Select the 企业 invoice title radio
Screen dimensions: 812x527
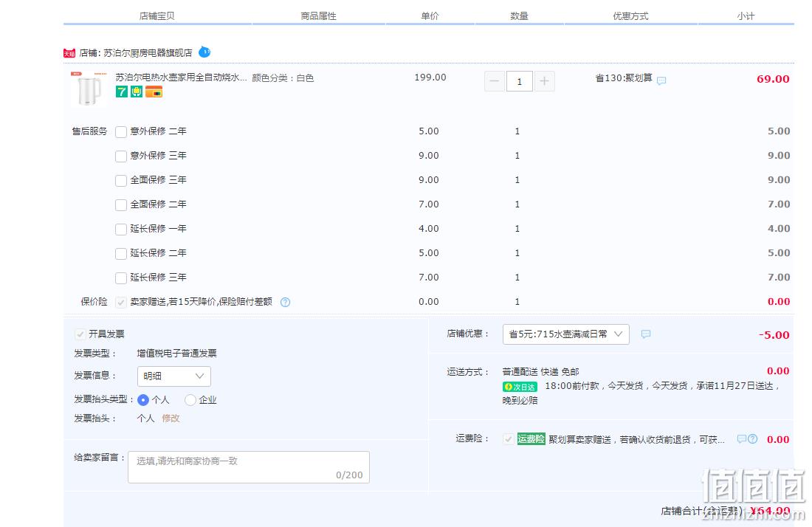[x=190, y=400]
